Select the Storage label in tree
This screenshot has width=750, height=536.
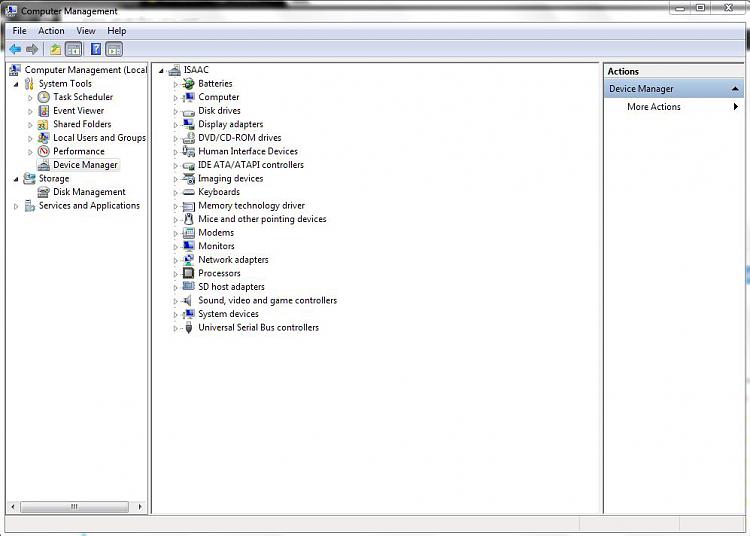coord(54,178)
